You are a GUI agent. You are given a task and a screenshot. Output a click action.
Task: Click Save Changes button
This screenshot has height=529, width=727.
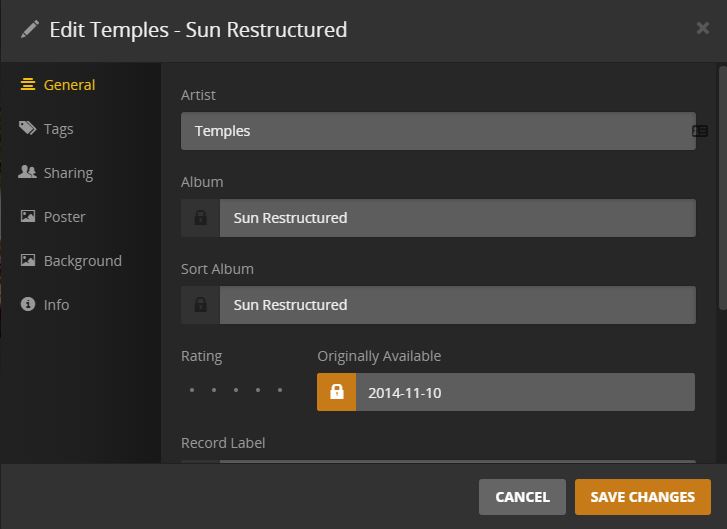point(642,497)
